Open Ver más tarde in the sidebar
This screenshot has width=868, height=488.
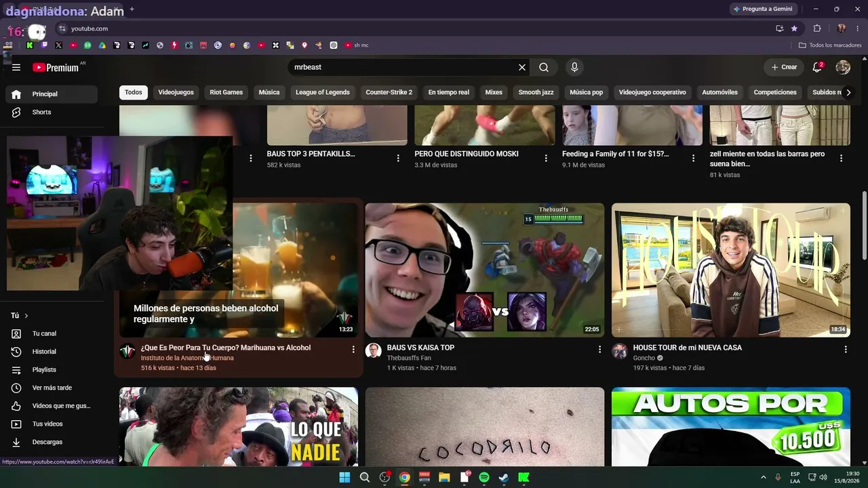(52, 388)
